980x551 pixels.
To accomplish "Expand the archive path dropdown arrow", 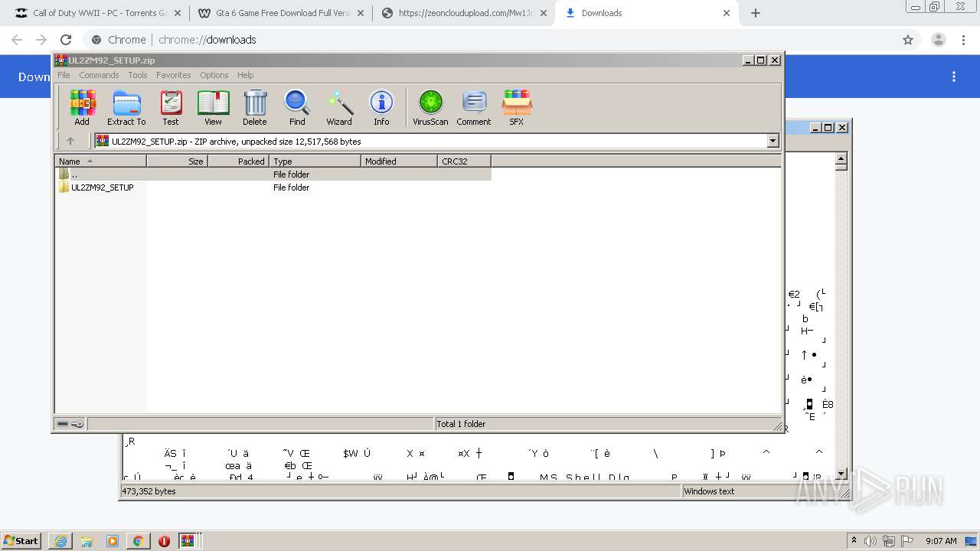I will coord(773,141).
